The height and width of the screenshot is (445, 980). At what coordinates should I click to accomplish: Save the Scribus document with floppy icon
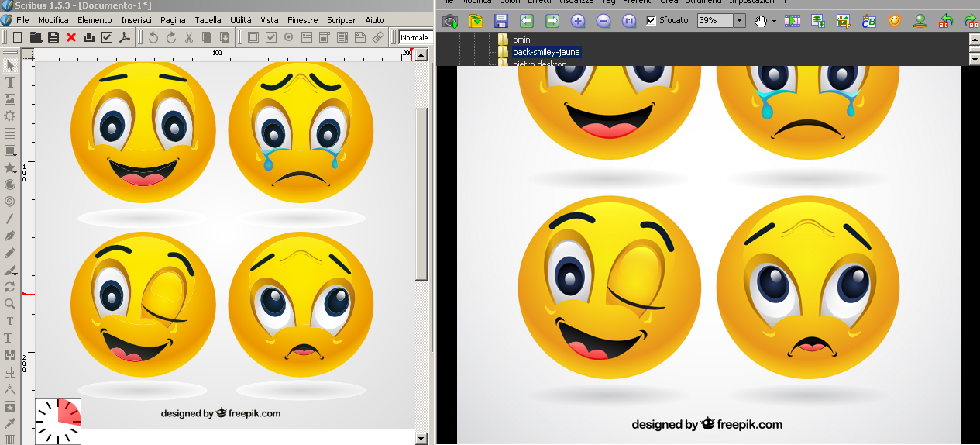tap(53, 36)
